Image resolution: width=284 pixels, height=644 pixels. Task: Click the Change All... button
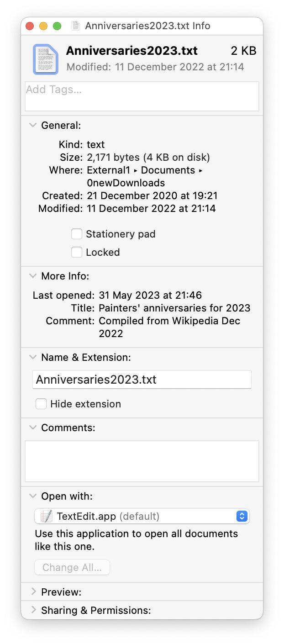72,567
